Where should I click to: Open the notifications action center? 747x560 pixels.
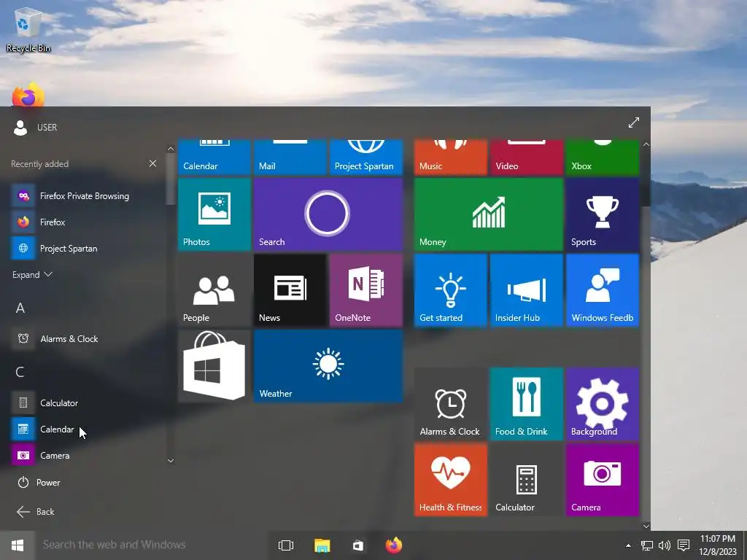pyautogui.click(x=684, y=545)
